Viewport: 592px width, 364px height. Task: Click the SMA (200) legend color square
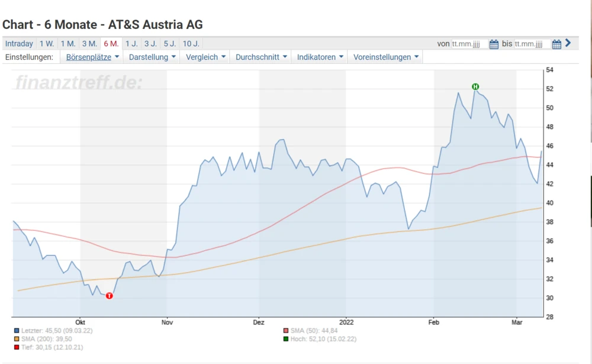click(16, 339)
